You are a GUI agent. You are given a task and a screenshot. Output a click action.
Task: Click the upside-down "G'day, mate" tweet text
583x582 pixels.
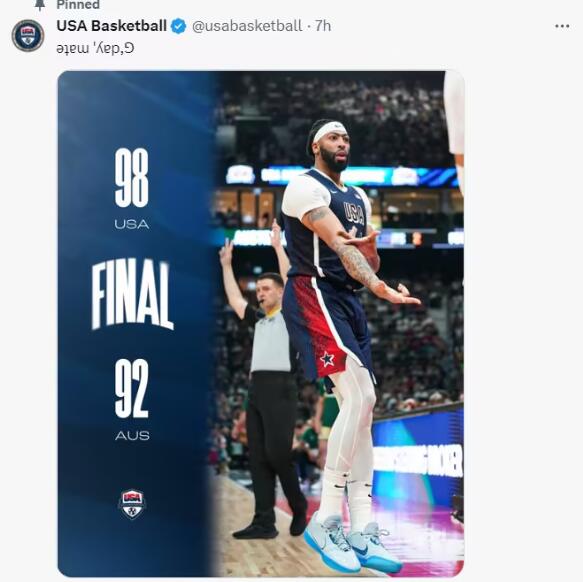tap(95, 48)
